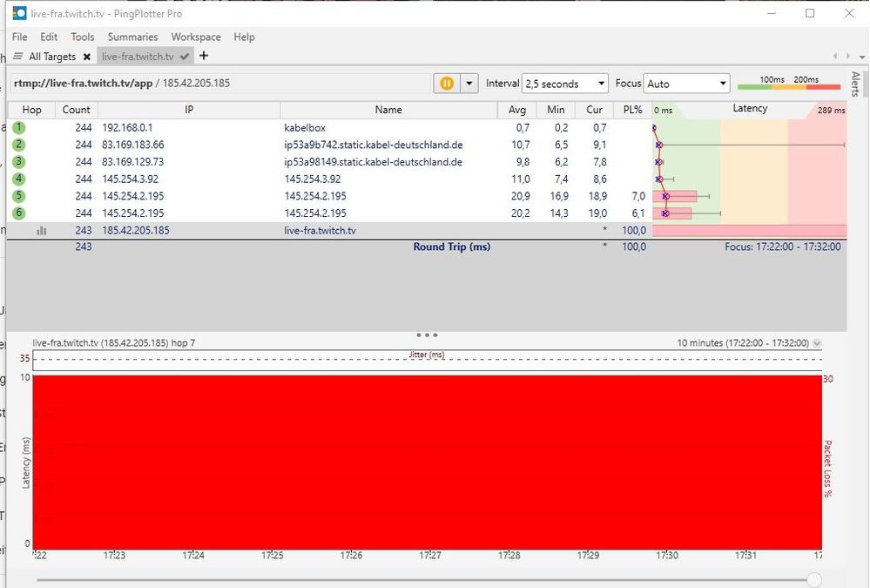Switch to the All Targets tab

[x=52, y=56]
